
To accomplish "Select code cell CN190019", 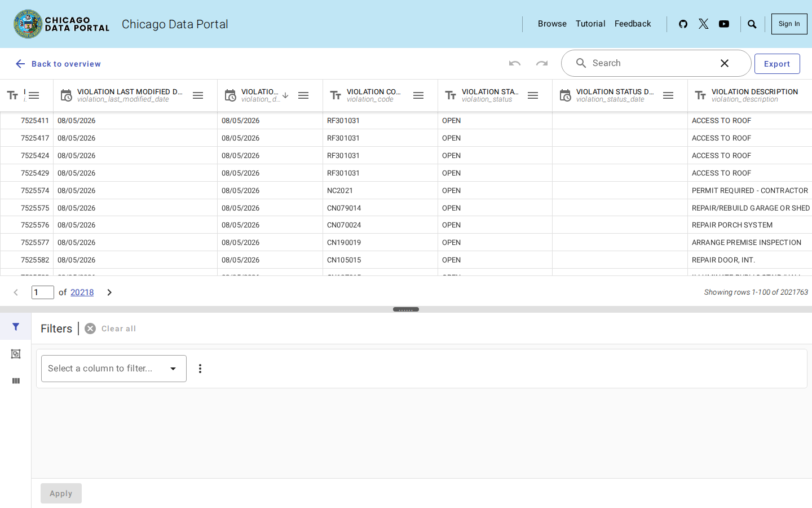I will [380, 242].
